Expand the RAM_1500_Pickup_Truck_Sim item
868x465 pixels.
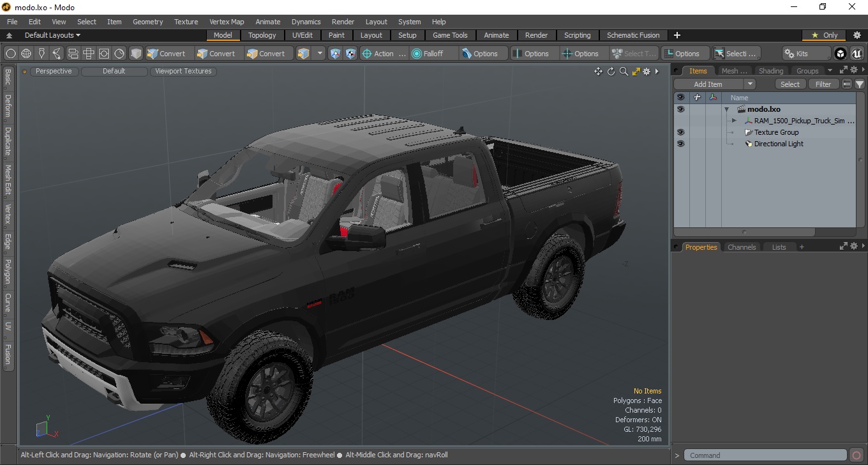(734, 121)
